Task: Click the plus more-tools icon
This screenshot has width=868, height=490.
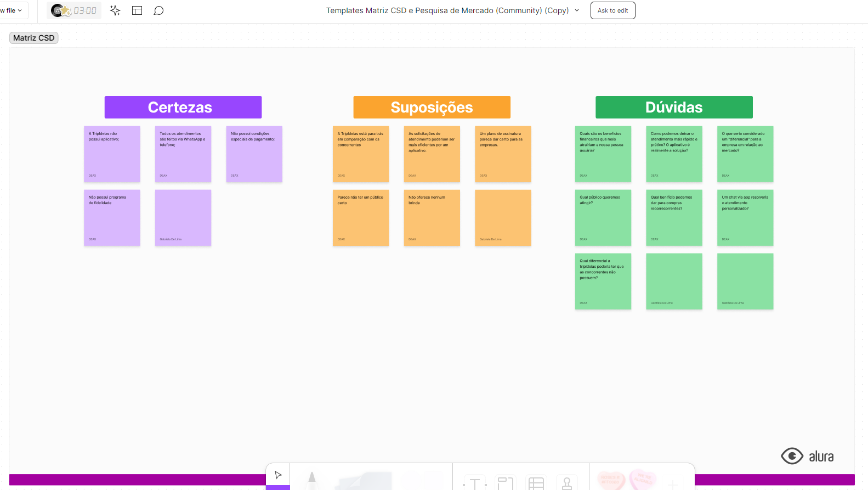Action: click(x=673, y=485)
